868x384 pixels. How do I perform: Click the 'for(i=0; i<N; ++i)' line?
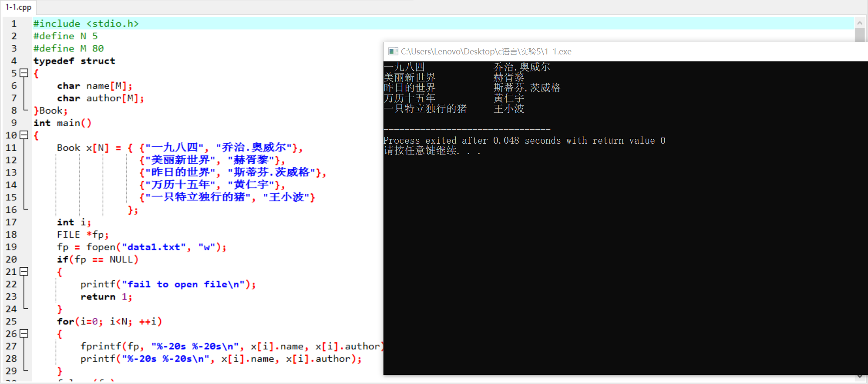(109, 322)
